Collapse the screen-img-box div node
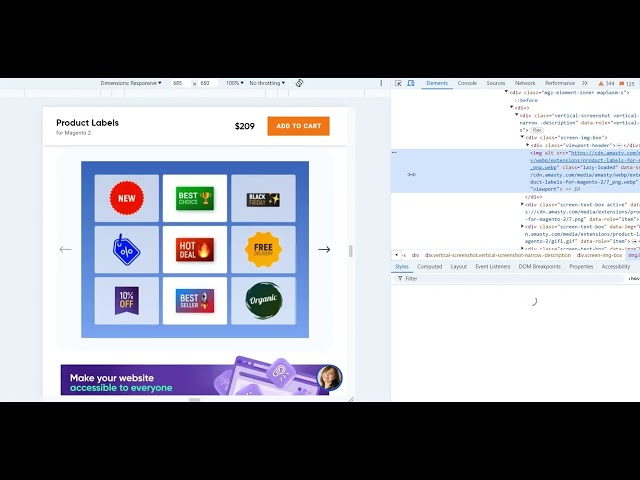The width and height of the screenshot is (640, 480). coord(522,138)
